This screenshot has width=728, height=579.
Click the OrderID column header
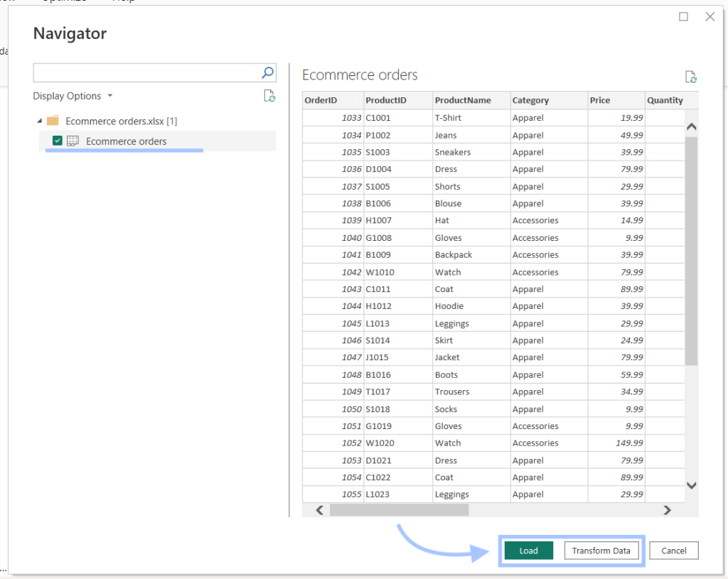tap(333, 100)
